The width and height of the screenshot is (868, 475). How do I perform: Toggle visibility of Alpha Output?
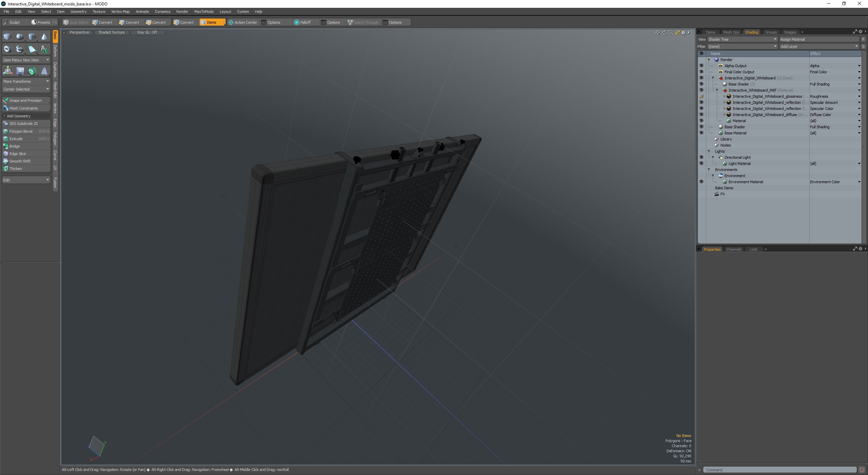click(701, 66)
